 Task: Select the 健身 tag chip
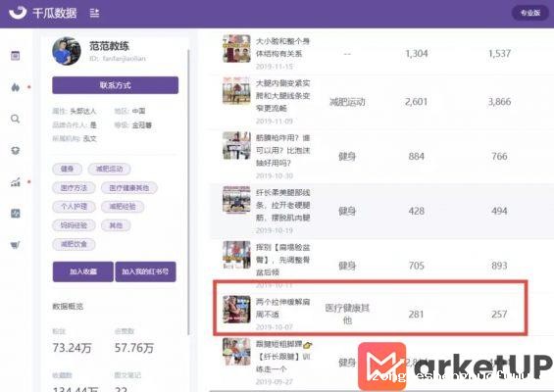click(67, 169)
